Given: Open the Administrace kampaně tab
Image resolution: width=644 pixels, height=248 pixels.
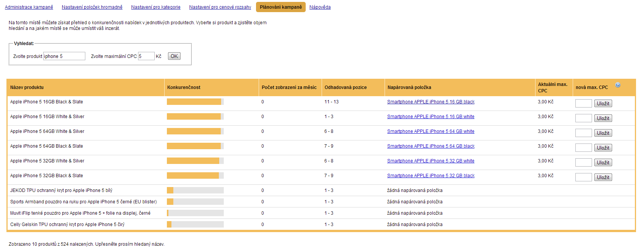Looking at the screenshot, I should pyautogui.click(x=29, y=7).
